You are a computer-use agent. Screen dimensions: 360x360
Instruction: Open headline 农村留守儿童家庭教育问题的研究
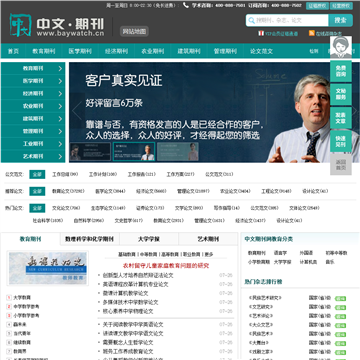(166, 266)
